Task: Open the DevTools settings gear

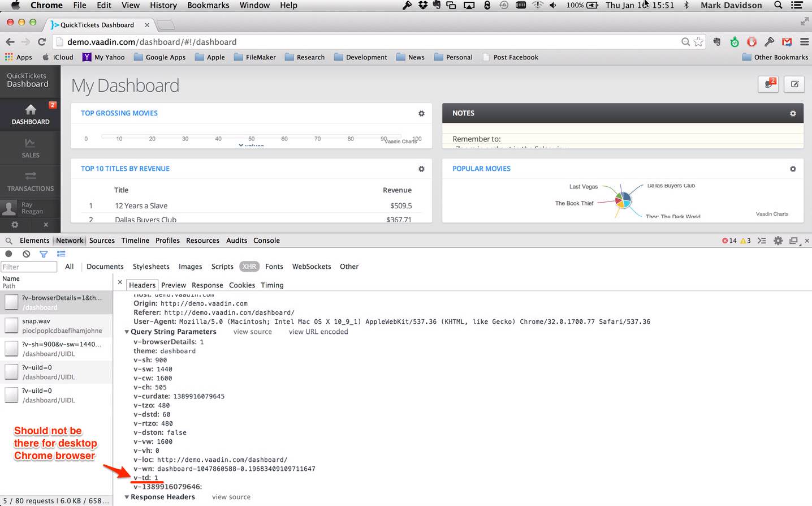Action: 778,240
